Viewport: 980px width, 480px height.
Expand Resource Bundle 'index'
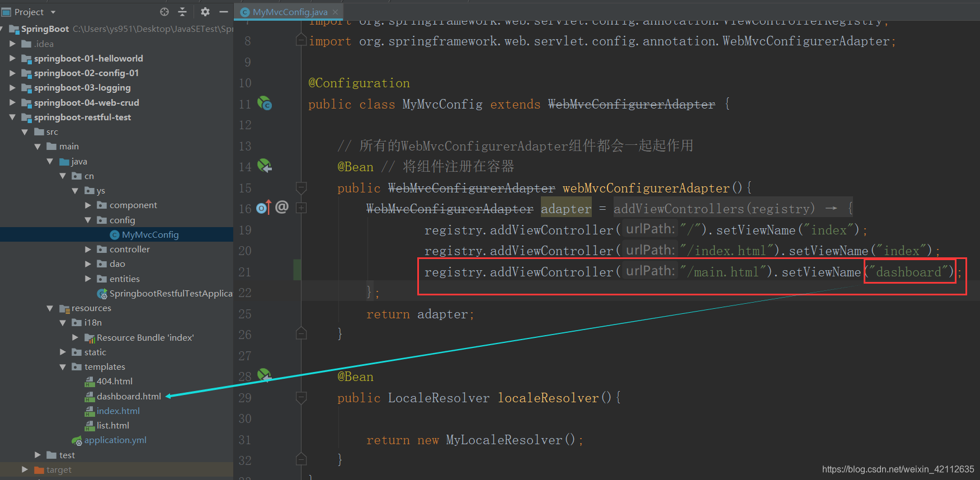point(75,337)
